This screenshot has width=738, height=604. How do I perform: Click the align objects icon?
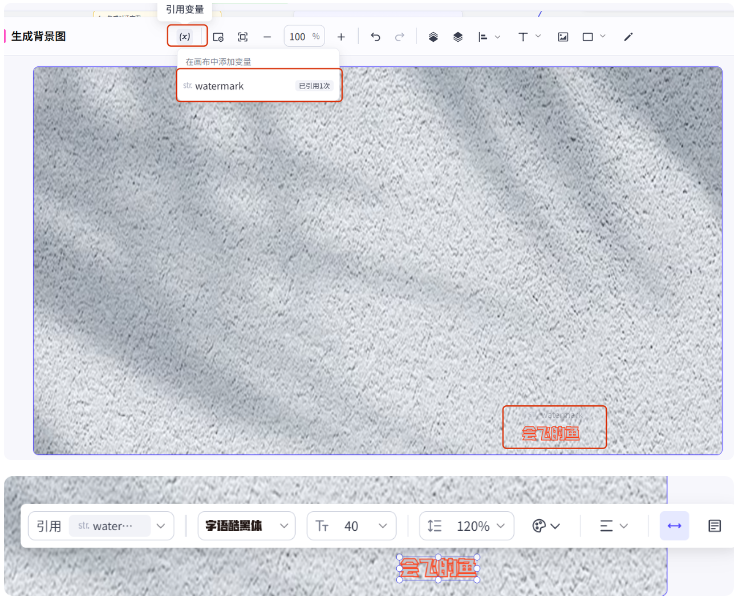[482, 37]
